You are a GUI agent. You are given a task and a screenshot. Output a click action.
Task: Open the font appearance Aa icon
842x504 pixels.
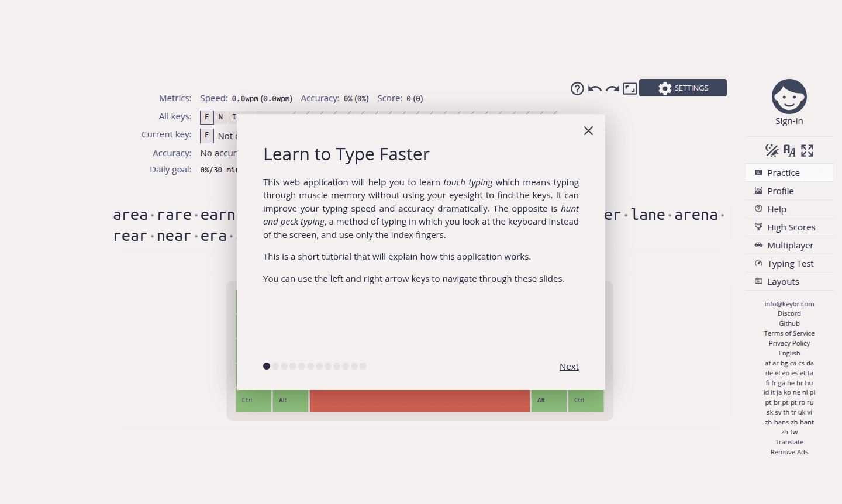789,150
